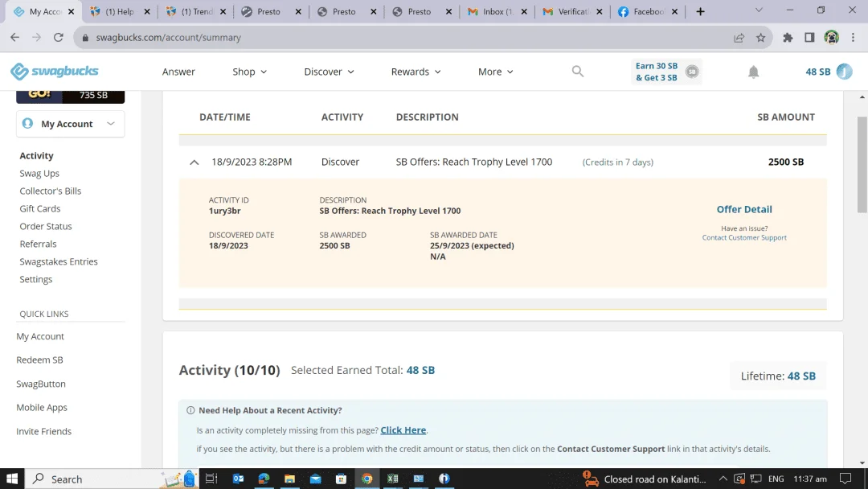Show the browser tab search dropdown
Screen dimensions: 868x489
[x=759, y=10]
